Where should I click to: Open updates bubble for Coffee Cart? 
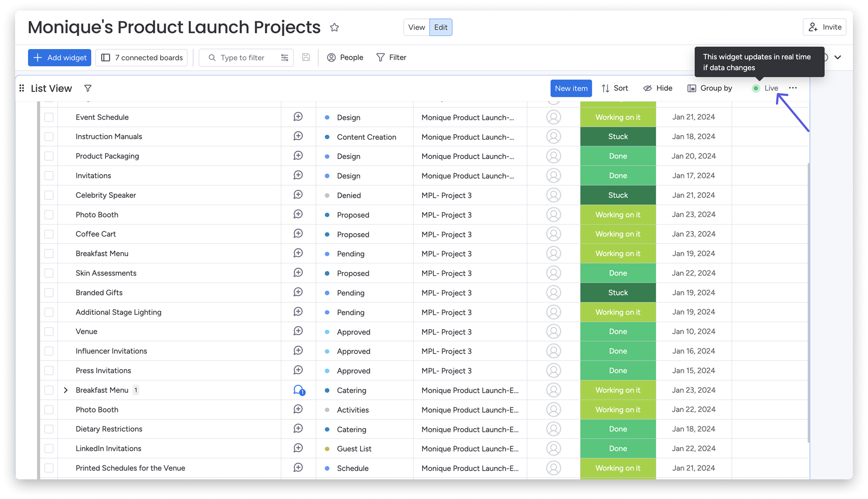(298, 234)
